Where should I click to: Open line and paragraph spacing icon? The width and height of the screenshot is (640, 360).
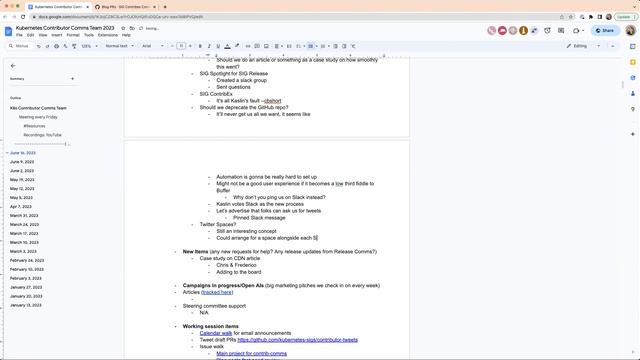[289, 46]
